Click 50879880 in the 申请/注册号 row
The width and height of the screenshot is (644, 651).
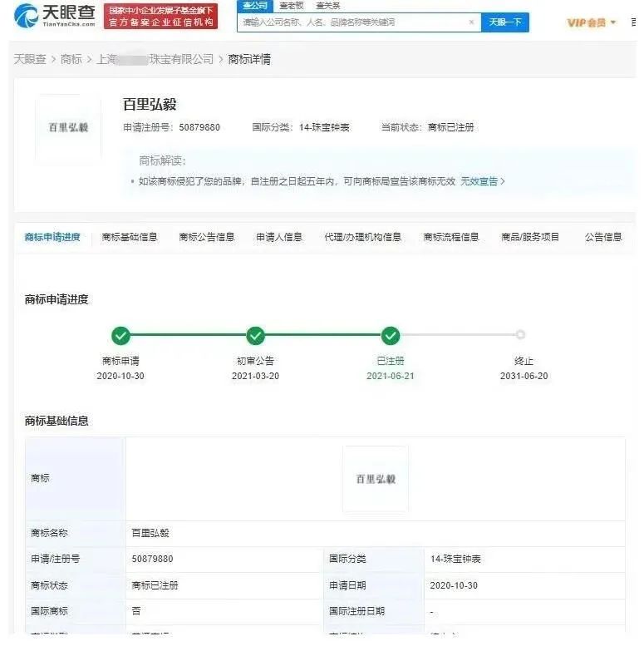pos(152,560)
